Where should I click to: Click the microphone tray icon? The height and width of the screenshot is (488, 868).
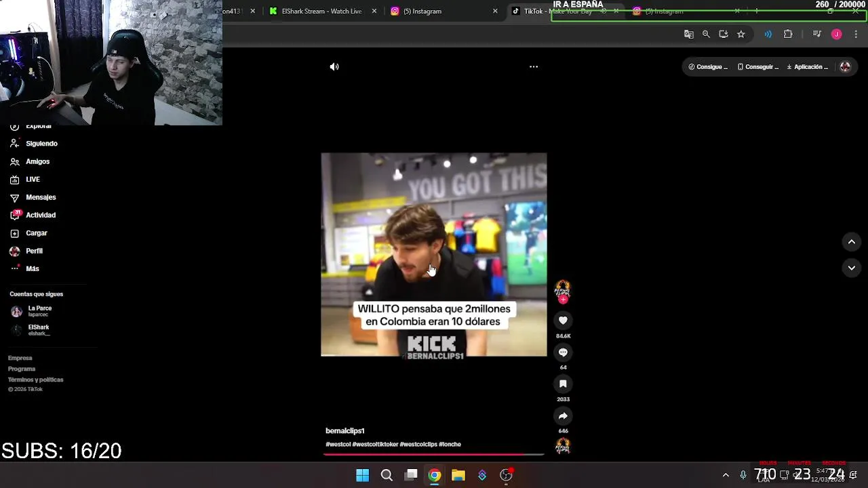pyautogui.click(x=743, y=475)
